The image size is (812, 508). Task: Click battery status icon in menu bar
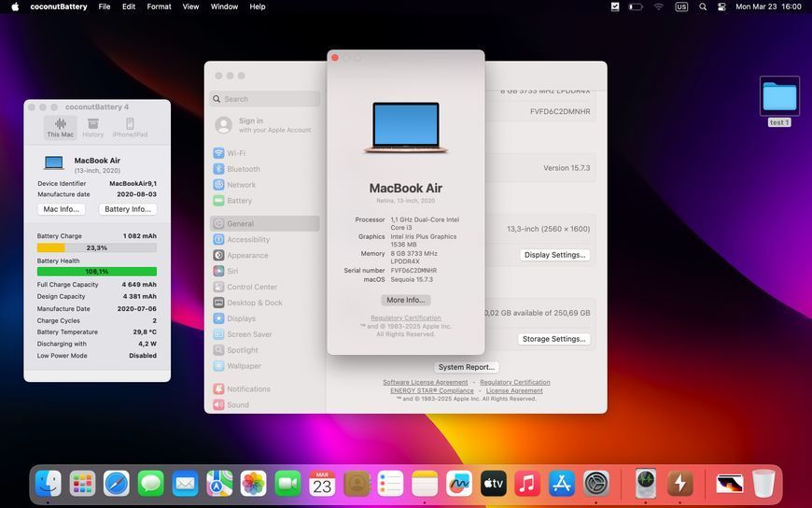(x=636, y=7)
